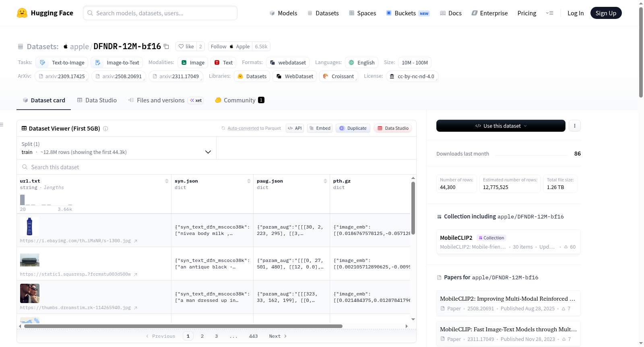Open the Datasets library tag
Viewport: 644px width, 347px height.
[x=252, y=76]
